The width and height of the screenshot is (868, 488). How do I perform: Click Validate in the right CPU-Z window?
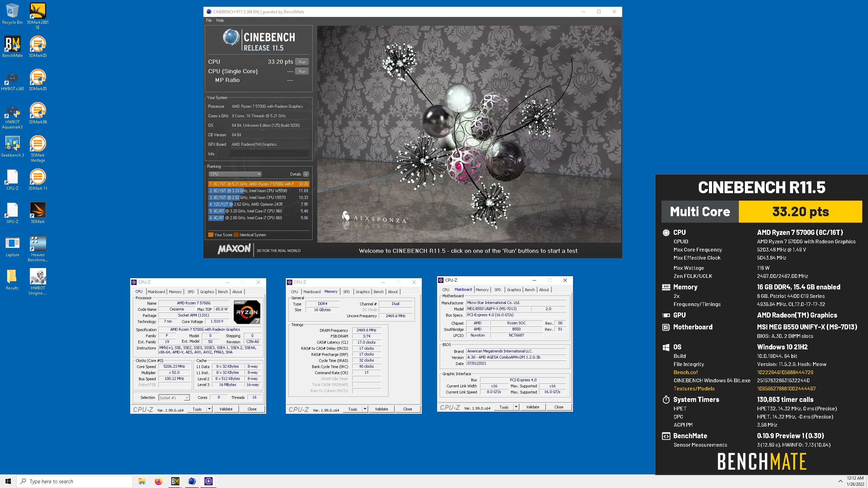[x=533, y=407]
